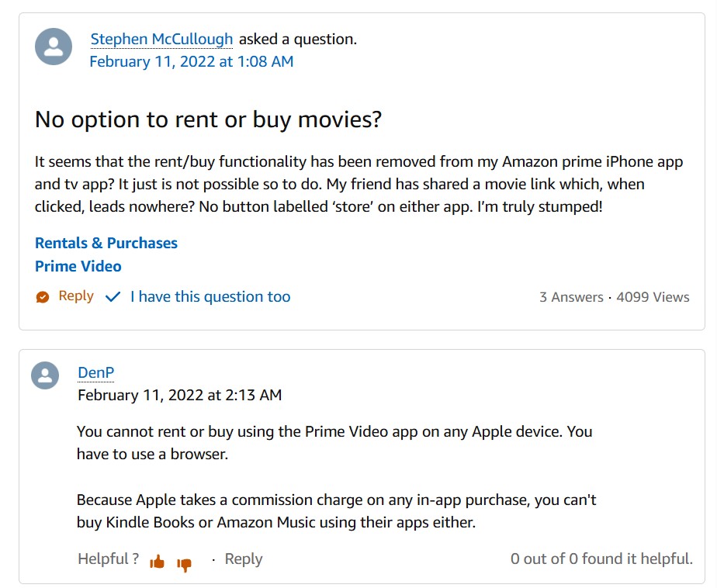Screen dimensions: 717x588
Task: Click the thumbs down icon on DenP's answer
Action: click(x=183, y=560)
